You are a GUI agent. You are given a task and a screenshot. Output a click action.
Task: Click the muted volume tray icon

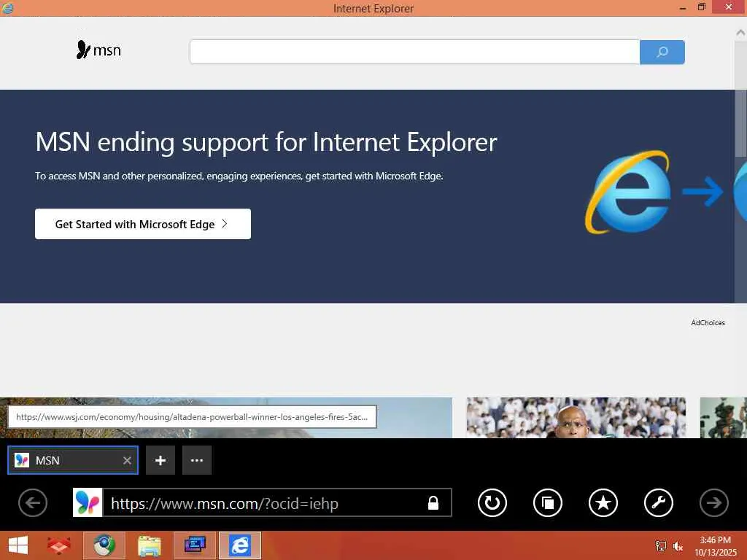point(678,546)
